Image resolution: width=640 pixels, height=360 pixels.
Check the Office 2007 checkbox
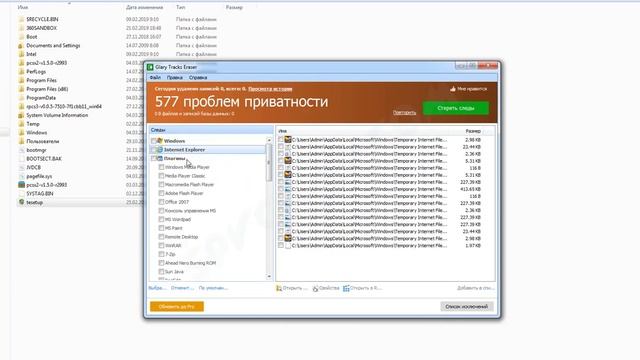coord(161,202)
